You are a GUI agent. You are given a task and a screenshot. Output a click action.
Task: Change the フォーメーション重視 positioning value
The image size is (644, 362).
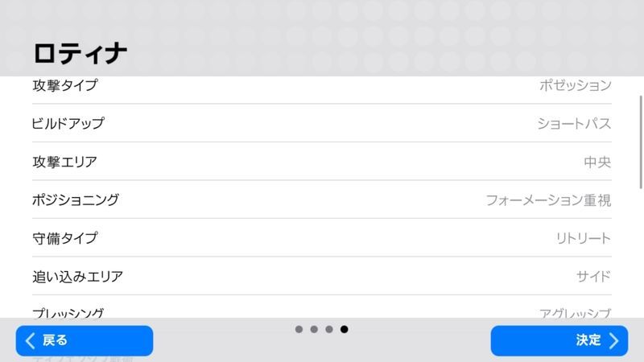click(548, 200)
